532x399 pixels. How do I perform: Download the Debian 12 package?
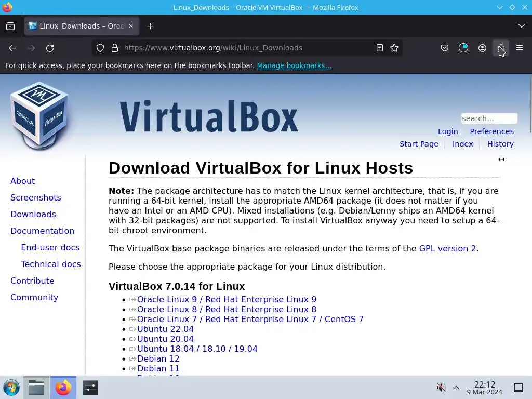(x=158, y=358)
